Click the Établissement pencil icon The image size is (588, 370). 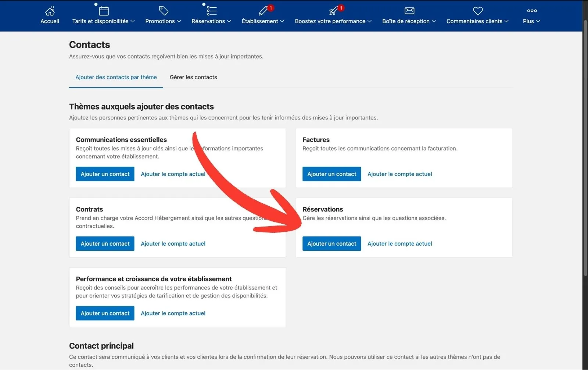[x=263, y=11]
